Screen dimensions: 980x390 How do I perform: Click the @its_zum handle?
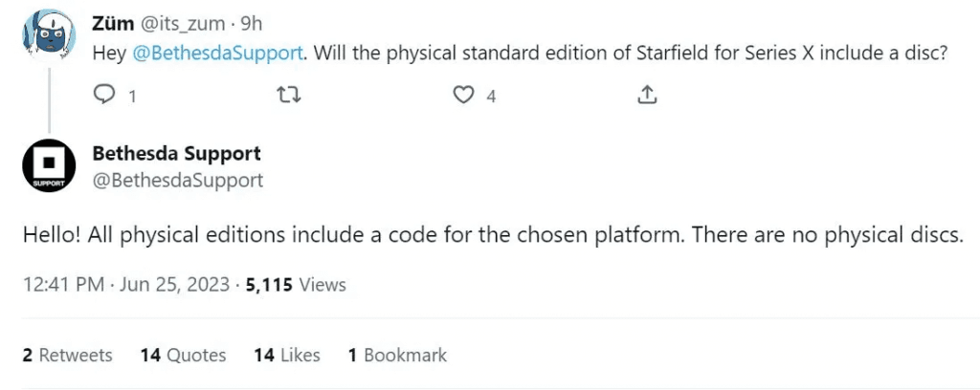(192, 24)
